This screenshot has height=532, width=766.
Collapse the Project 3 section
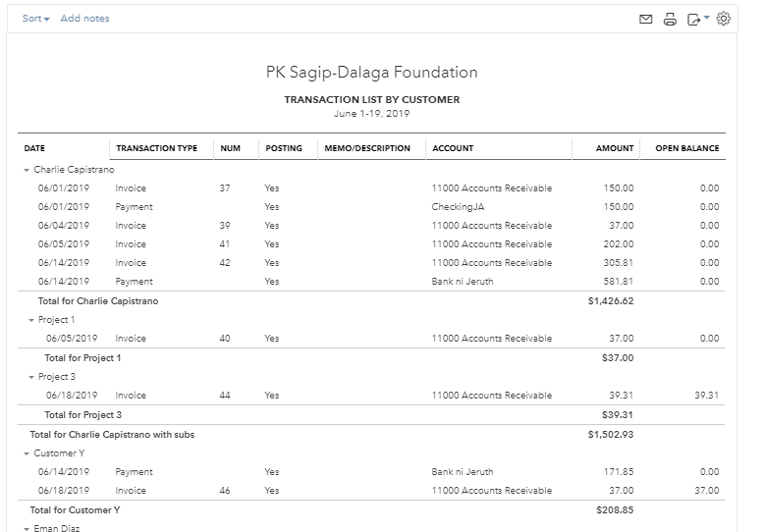(30, 377)
